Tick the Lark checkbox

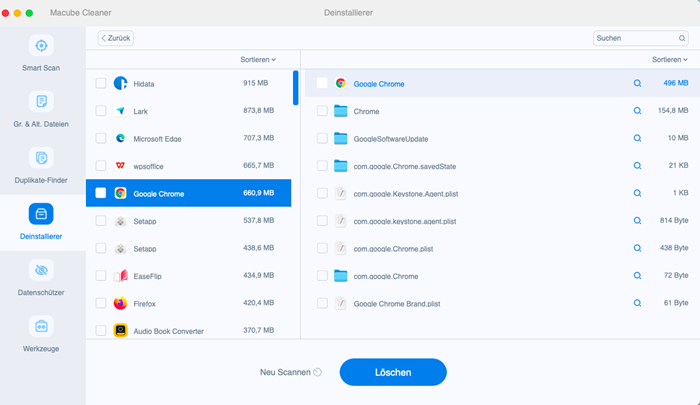click(101, 111)
